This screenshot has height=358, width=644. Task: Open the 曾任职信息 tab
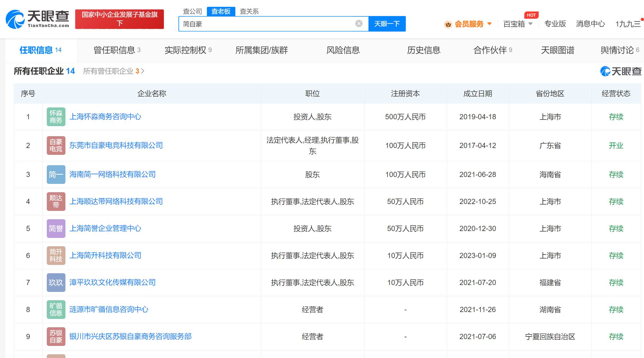[117, 50]
